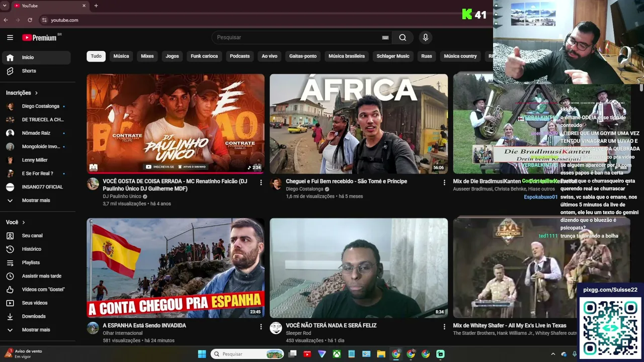Expand Mostrar mais under Você
644x362 pixels.
click(x=36, y=330)
